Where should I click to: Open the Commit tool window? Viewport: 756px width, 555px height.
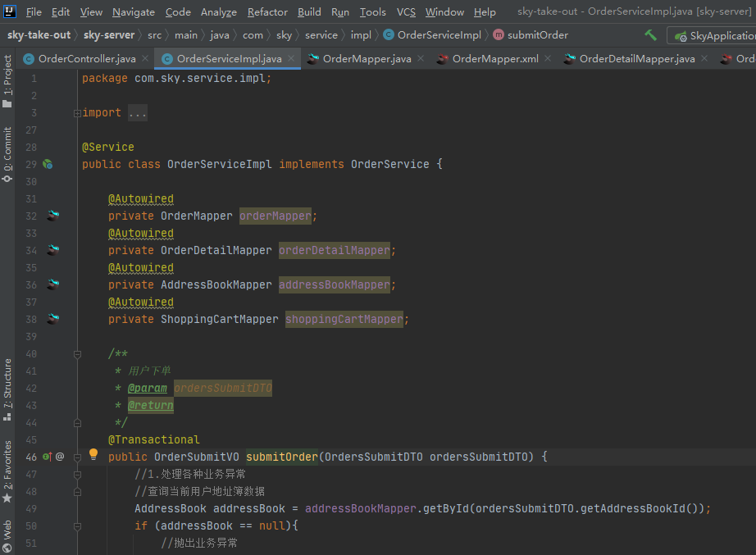pyautogui.click(x=7, y=154)
